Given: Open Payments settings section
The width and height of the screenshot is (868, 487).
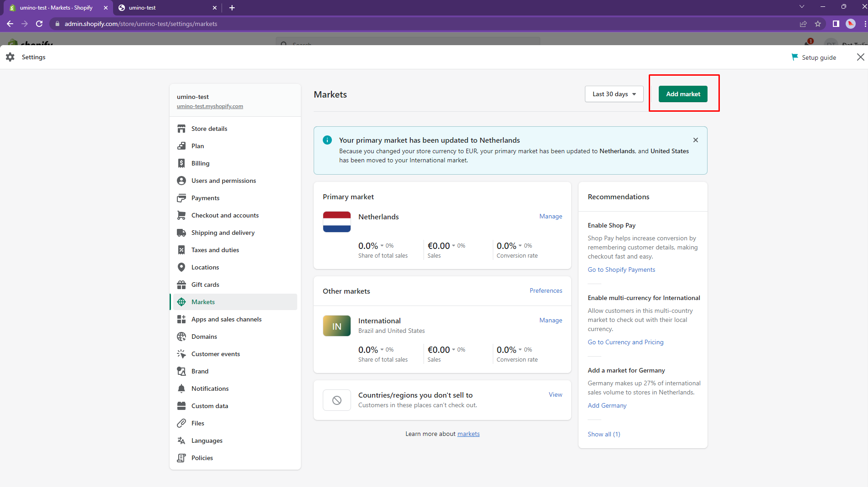Looking at the screenshot, I should 205,198.
